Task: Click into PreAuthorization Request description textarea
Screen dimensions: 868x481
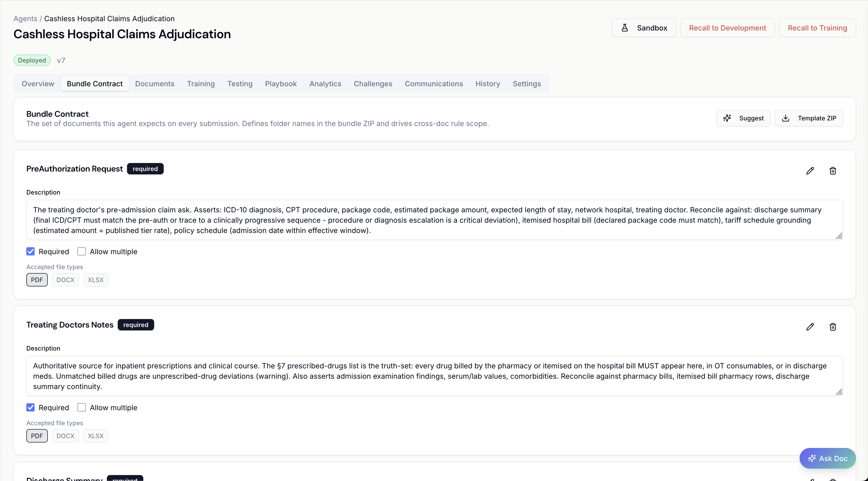Action: [434, 220]
